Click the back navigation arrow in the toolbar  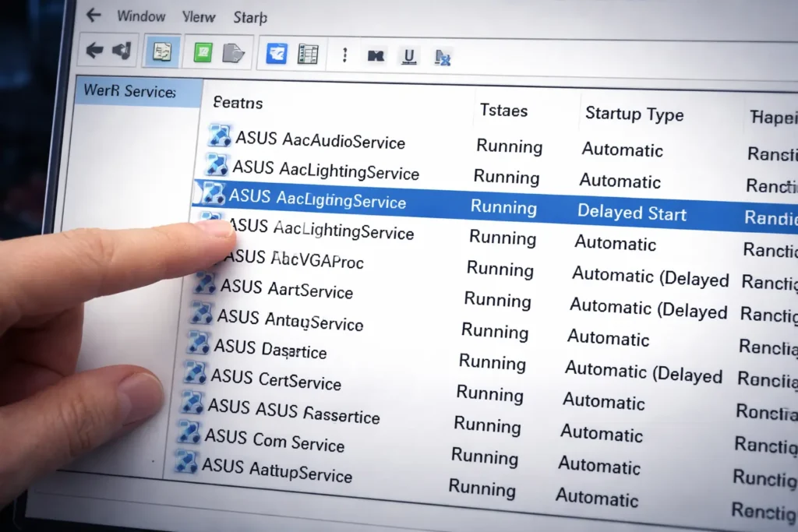92,50
